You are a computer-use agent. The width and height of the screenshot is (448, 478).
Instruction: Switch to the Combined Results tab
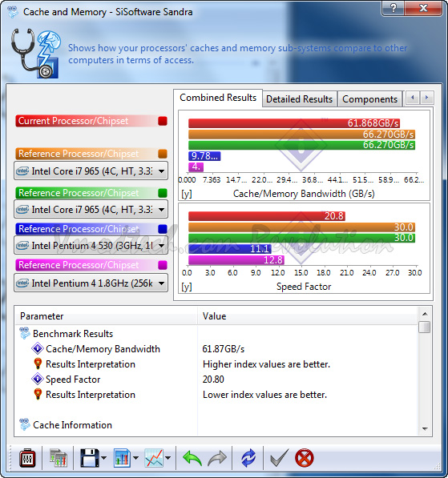(218, 98)
